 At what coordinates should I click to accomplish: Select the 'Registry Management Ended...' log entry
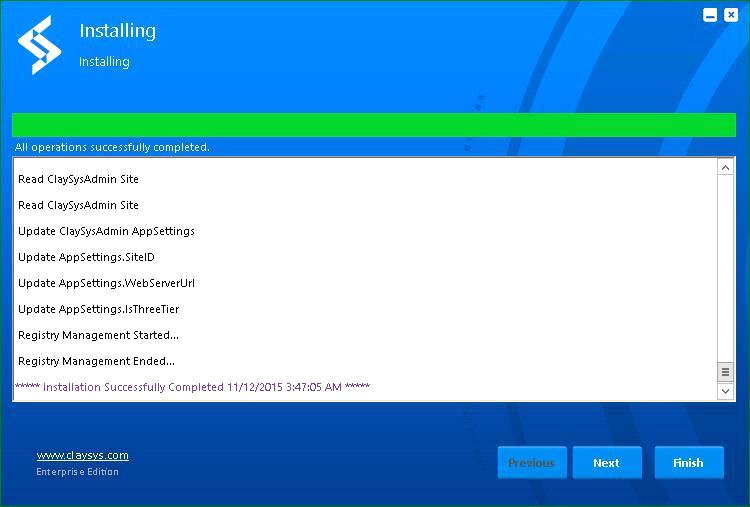[x=96, y=361]
